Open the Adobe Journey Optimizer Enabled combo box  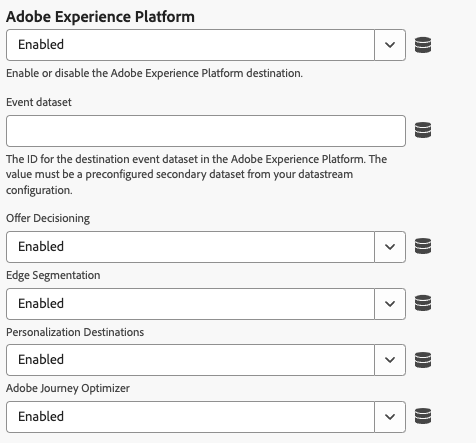[206, 417]
